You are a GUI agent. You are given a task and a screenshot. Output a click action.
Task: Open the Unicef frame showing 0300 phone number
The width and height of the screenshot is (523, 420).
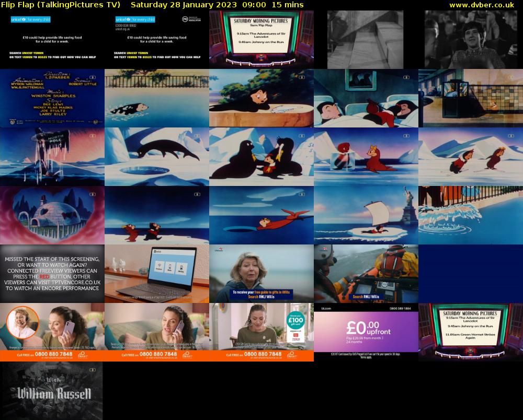[x=157, y=40]
